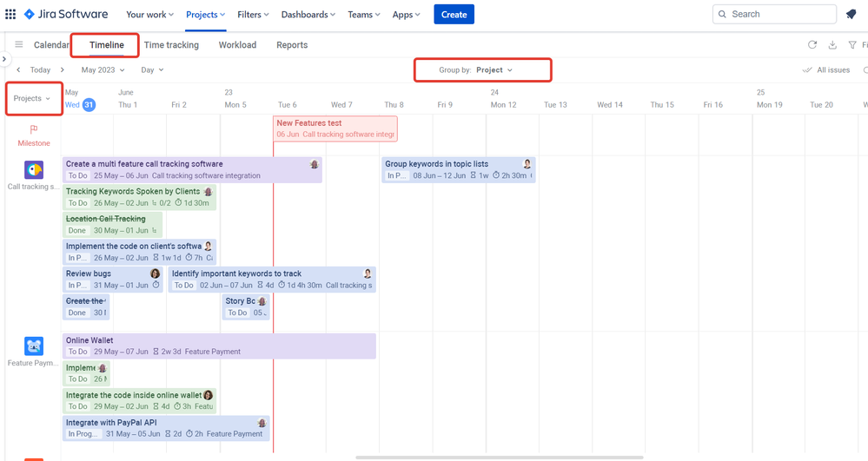Open the May 2023 date dropdown
The width and height of the screenshot is (868, 461).
click(103, 69)
